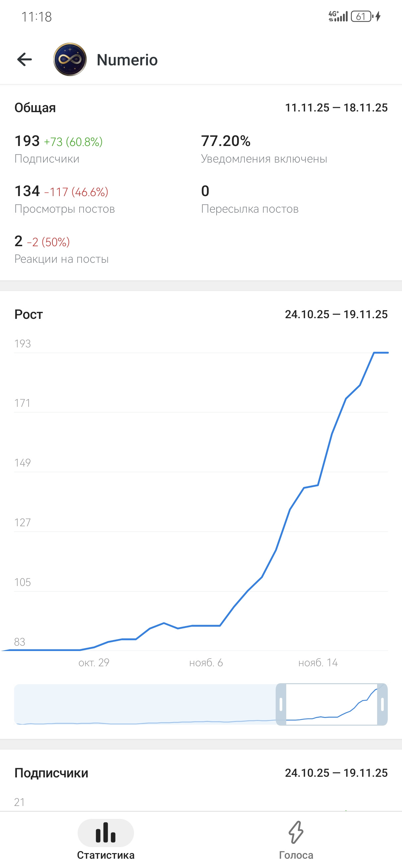
Task: Tap the lightning bolt Голоса icon
Action: click(296, 832)
